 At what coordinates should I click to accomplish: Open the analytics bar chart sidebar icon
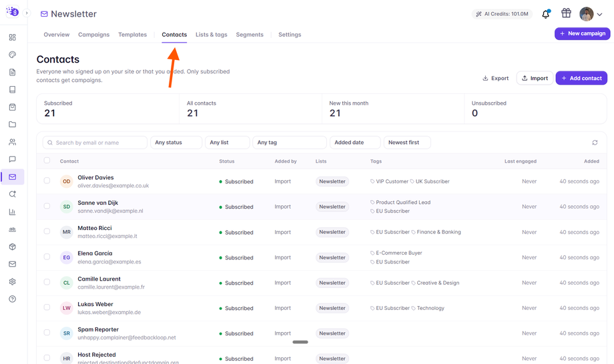coord(13,212)
